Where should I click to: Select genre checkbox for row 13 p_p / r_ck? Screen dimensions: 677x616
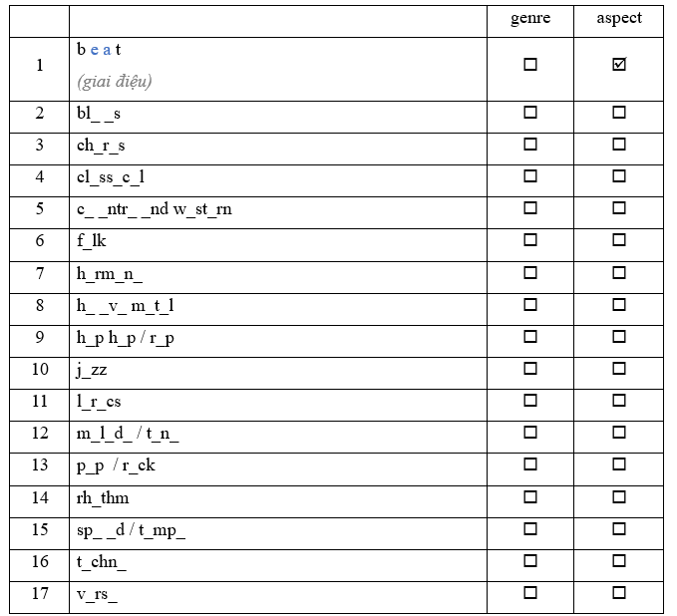530,464
